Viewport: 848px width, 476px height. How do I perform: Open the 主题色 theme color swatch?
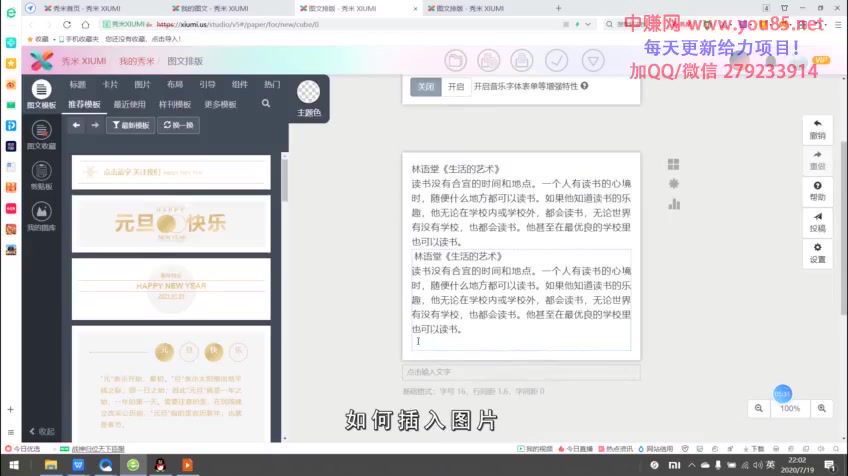pos(309,98)
